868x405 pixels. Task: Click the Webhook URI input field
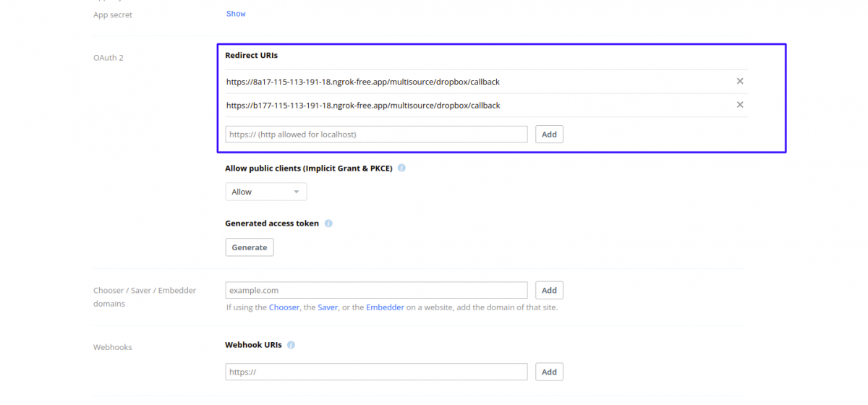coord(376,372)
